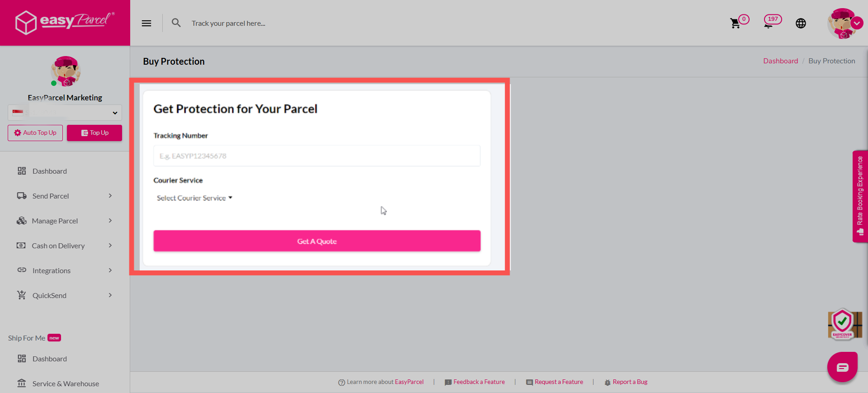Screen dimensions: 868x393
Task: Open the Manage Parcel menu
Action: (x=55, y=221)
